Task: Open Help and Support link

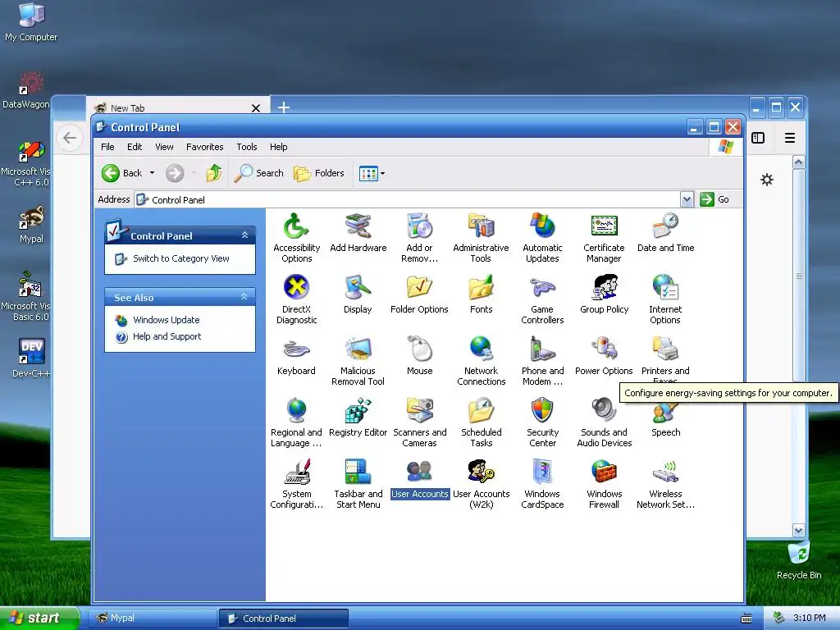Action: [167, 336]
